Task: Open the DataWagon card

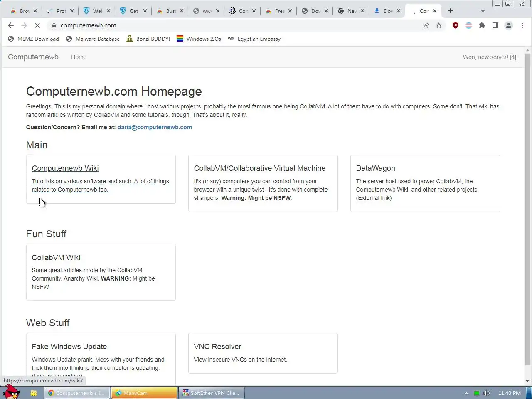Action: (425, 183)
